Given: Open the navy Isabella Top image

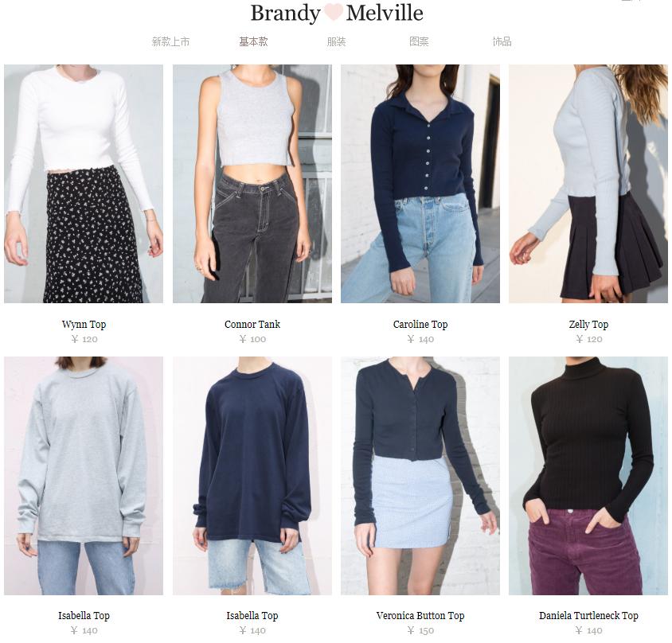Looking at the screenshot, I should pos(252,476).
